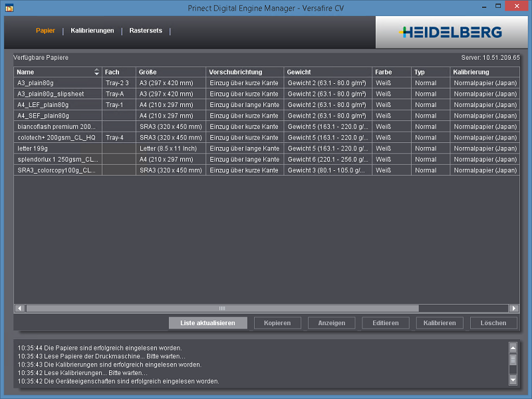Click the horizontal scrollbar thumb of the table
The image size is (532, 399).
coord(222,308)
